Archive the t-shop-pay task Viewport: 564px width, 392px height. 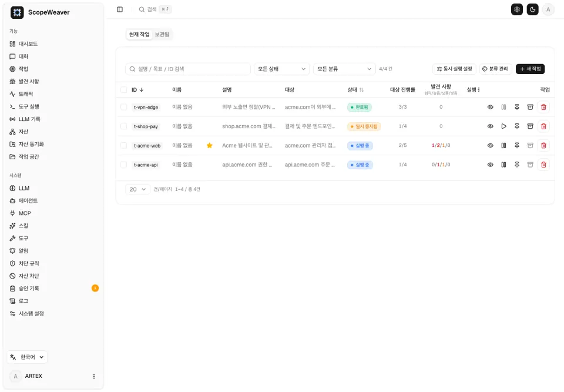point(530,126)
